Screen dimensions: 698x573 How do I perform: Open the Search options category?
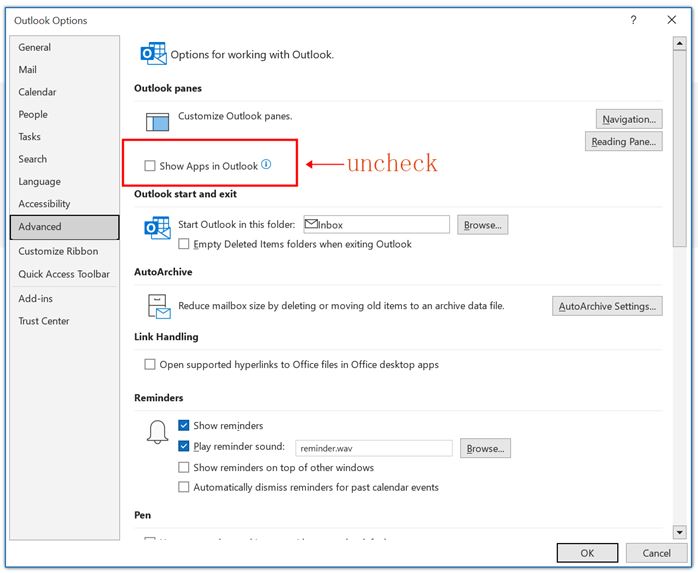tap(65, 159)
